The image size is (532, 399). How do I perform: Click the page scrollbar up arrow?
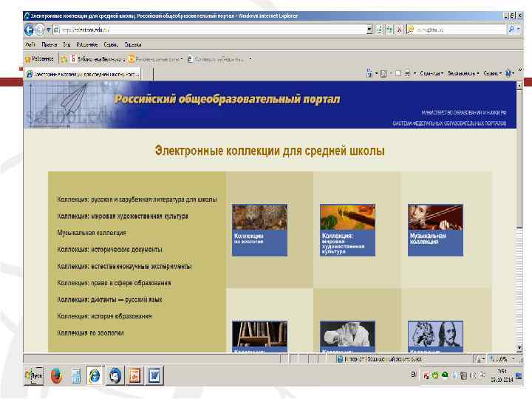519,86
